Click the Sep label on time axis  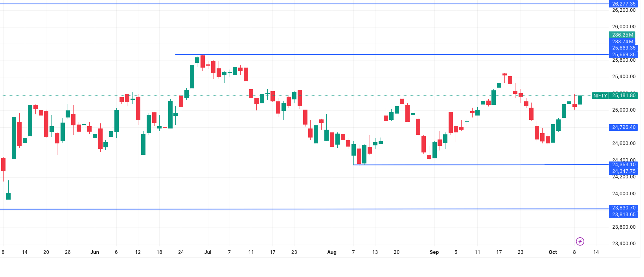click(434, 252)
